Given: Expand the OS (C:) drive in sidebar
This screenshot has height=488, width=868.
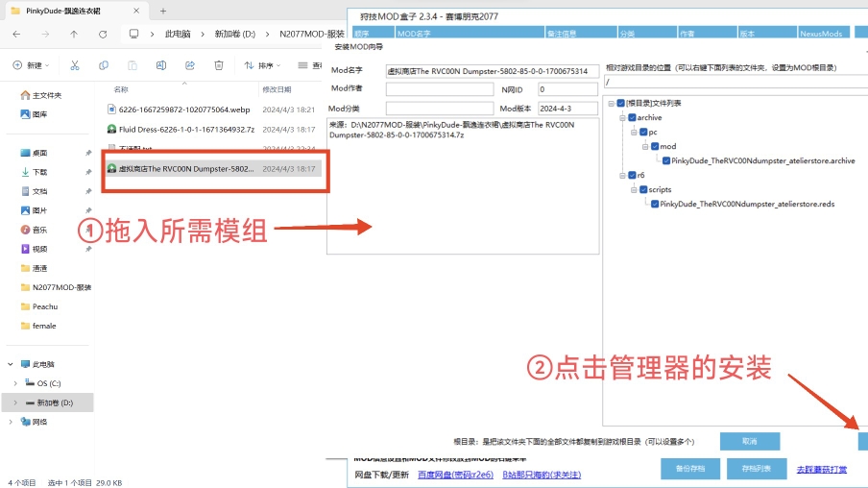Looking at the screenshot, I should [x=14, y=383].
